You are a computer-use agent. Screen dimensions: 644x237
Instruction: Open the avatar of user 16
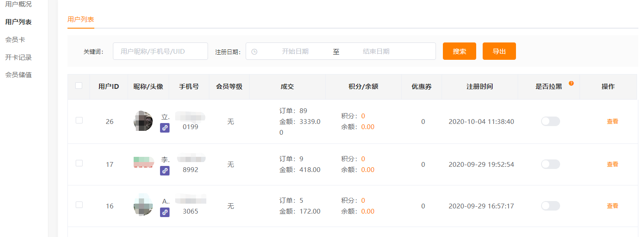coord(143,205)
